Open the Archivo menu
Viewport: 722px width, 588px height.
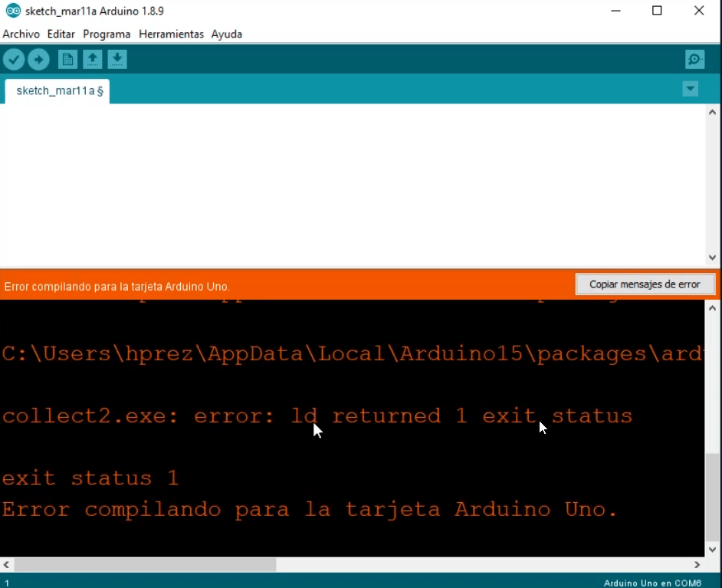21,34
